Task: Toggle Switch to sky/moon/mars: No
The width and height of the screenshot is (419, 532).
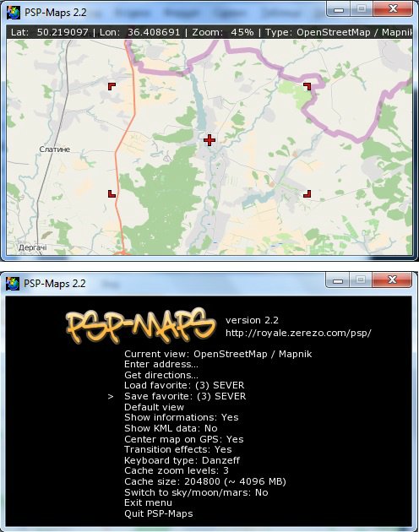Action: 196,492
